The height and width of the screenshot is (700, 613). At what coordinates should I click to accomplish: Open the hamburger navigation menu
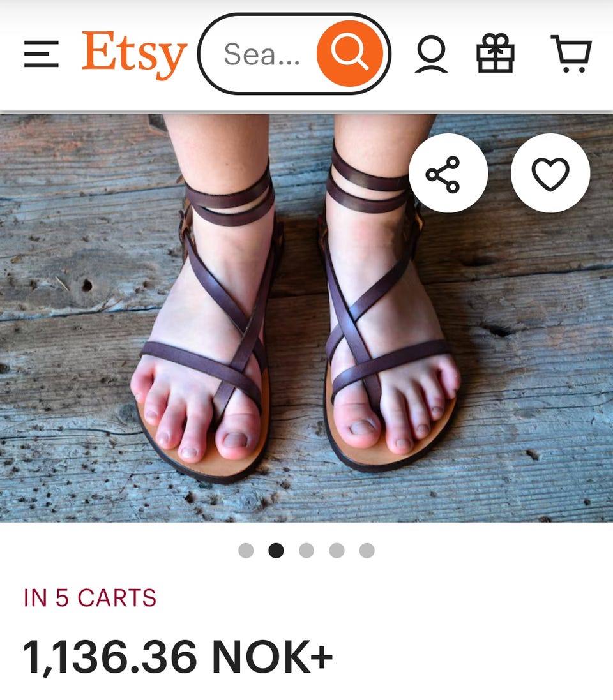point(41,54)
